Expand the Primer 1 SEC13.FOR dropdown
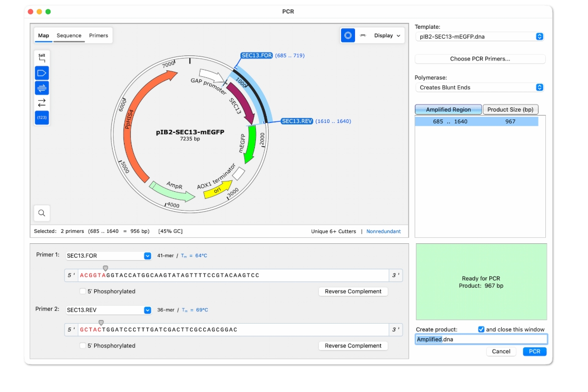This screenshot has height=392, width=588. pyautogui.click(x=147, y=256)
